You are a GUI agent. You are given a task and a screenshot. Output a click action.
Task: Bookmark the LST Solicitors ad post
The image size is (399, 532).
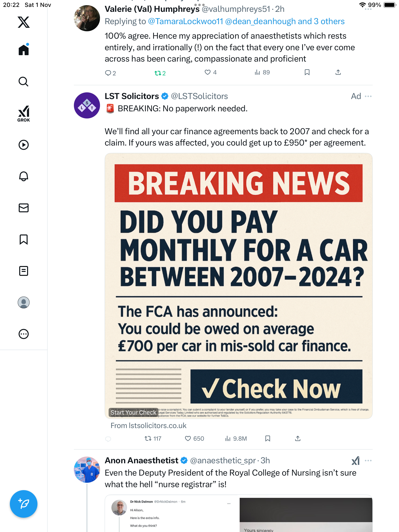(268, 438)
